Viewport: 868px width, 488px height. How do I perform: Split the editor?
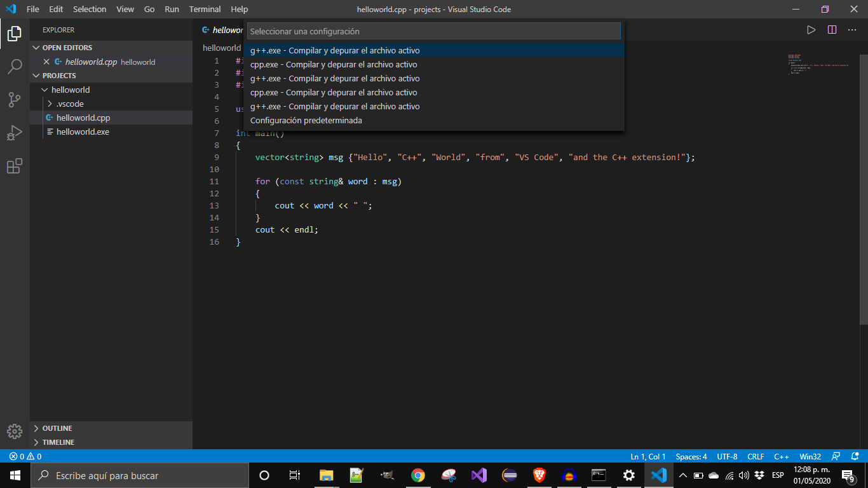[x=833, y=29]
